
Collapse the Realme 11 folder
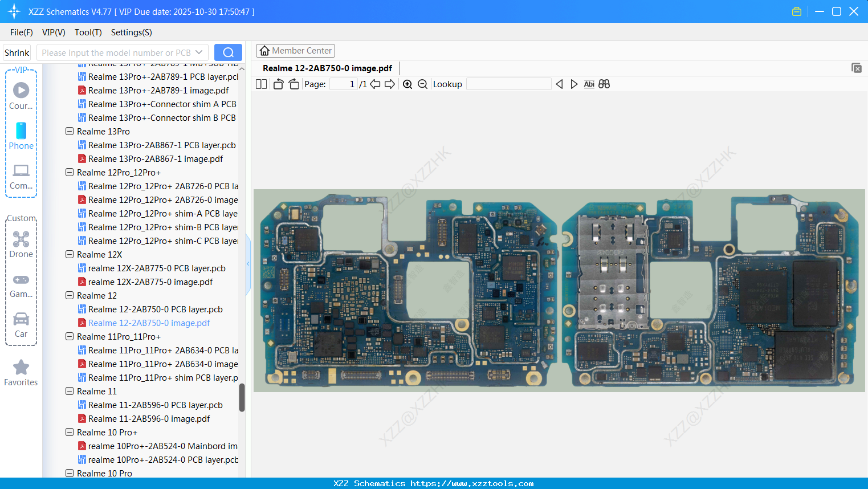click(70, 392)
